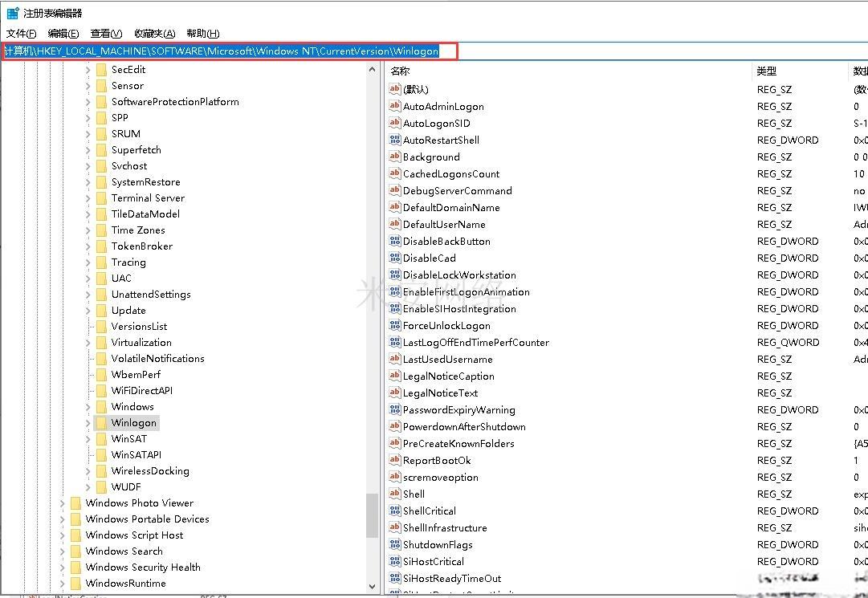Open the 查看(V) menu

(106, 33)
